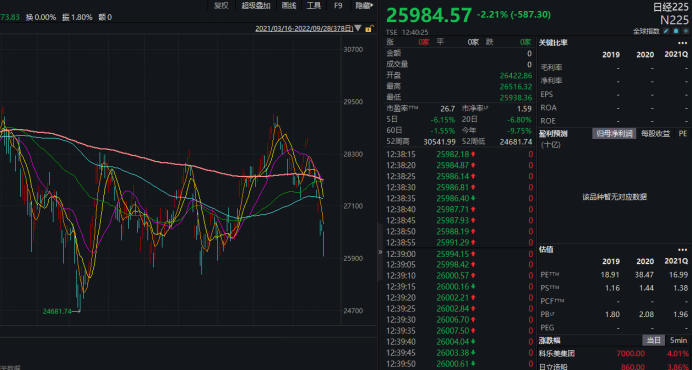The width and height of the screenshot is (693, 370).
Task: Click the date range 2021/03/16-2022/09/28 link
Action: tap(304, 29)
